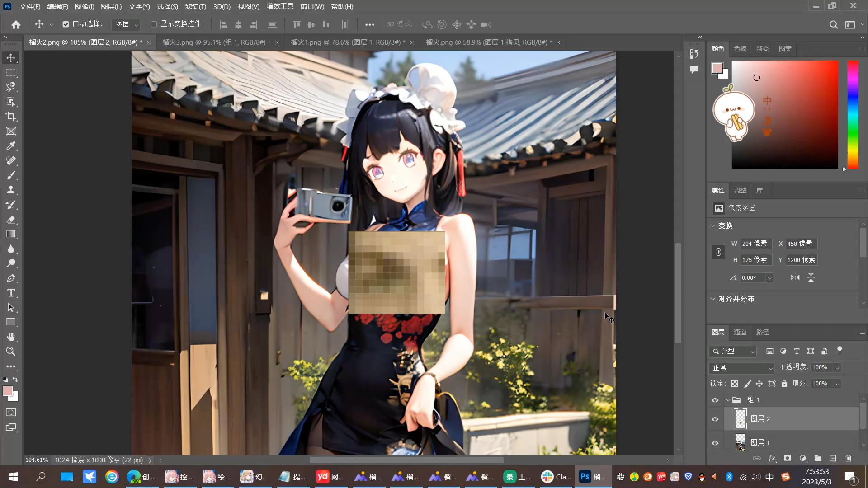This screenshot has width=868, height=488.
Task: Select the Zoom tool in toolbar
Action: 11,352
